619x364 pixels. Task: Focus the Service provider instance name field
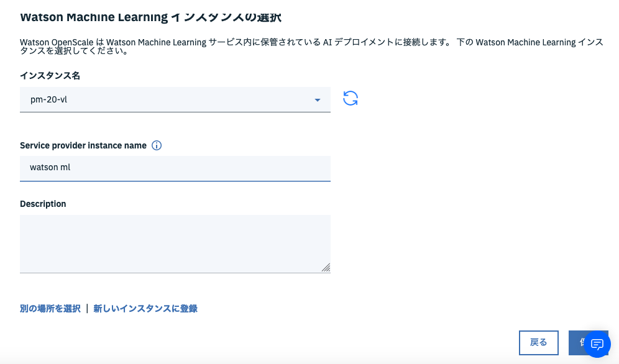[x=174, y=168]
